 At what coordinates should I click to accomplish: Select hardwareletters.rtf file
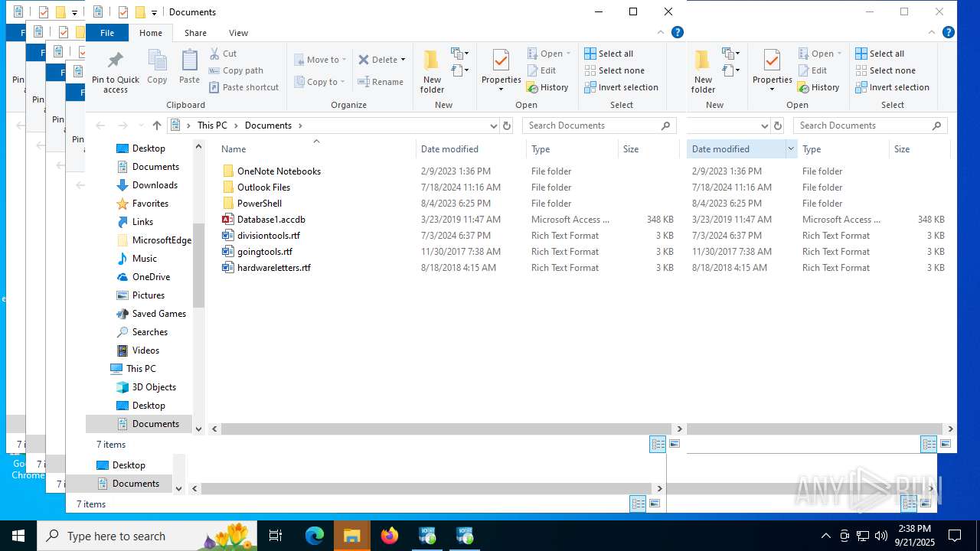pyautogui.click(x=266, y=268)
